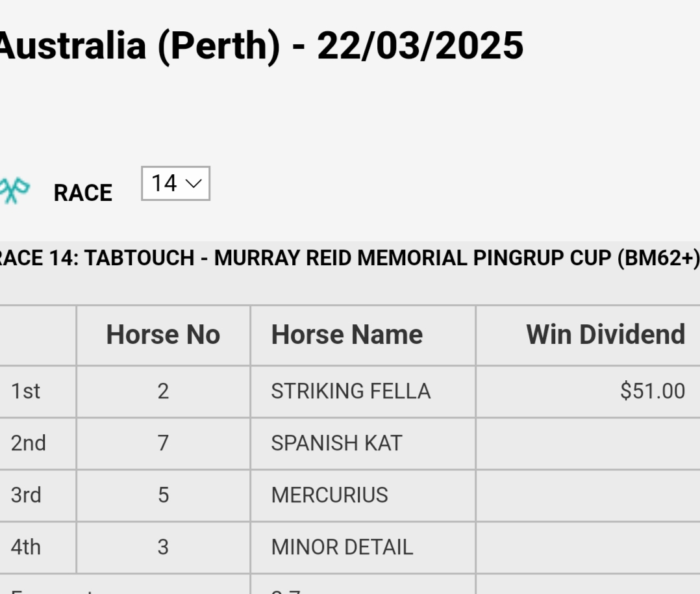The height and width of the screenshot is (594, 700).
Task: Click the MERCURIUS horse name
Action: pos(329,495)
